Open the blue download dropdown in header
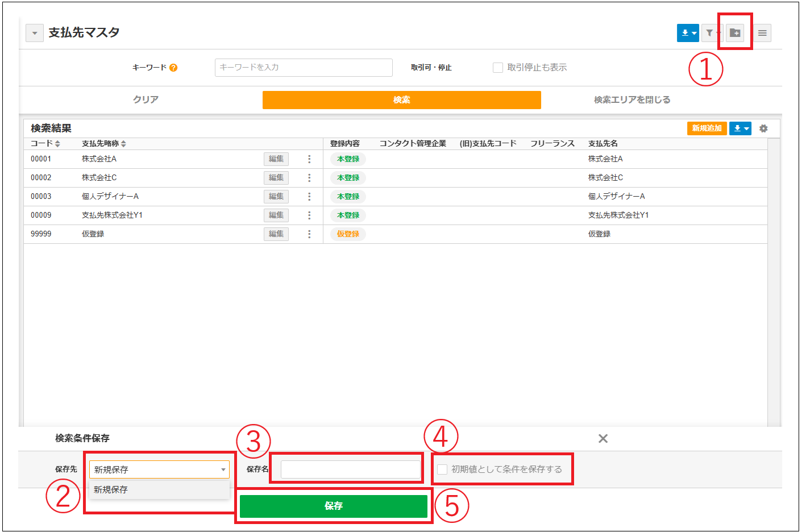The height and width of the screenshot is (532, 802). point(688,33)
